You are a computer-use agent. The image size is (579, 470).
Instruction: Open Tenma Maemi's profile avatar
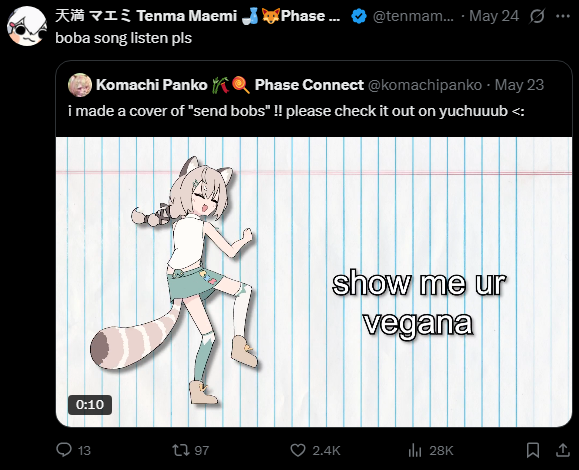[27, 26]
